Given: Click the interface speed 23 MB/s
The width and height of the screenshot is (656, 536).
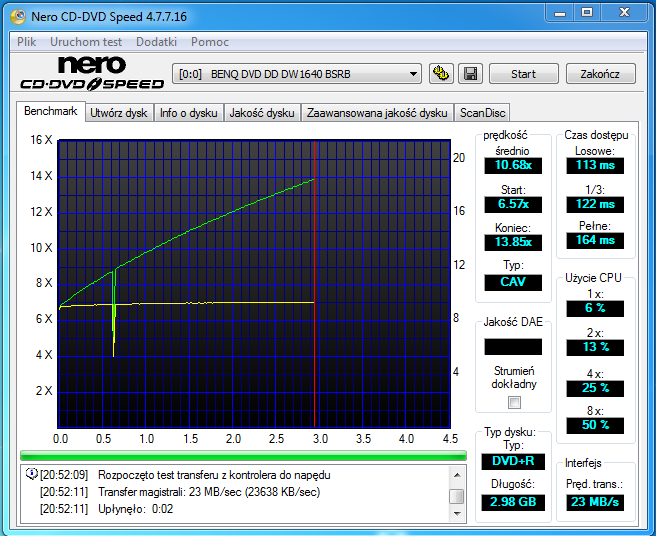Looking at the screenshot, I should [x=595, y=502].
